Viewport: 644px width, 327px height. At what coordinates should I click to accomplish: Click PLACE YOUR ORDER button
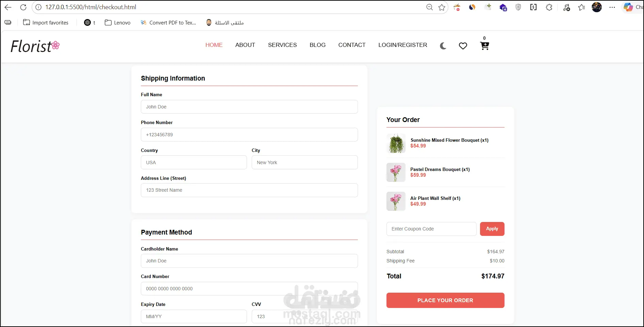[x=445, y=300]
